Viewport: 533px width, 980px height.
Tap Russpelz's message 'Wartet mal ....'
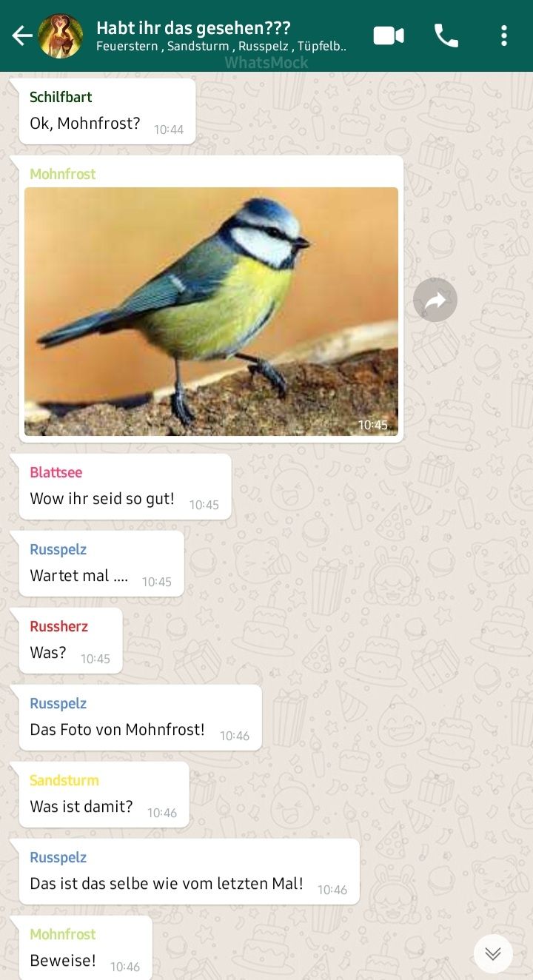(79, 576)
